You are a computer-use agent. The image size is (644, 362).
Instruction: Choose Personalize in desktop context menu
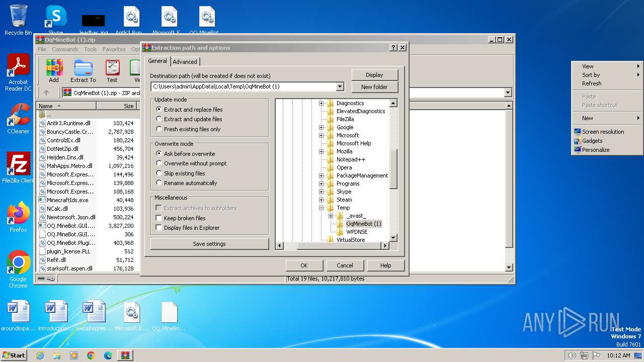point(596,150)
